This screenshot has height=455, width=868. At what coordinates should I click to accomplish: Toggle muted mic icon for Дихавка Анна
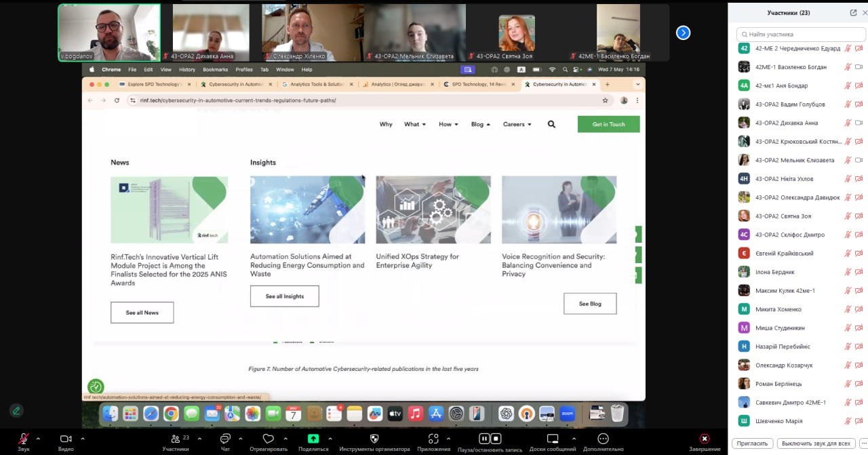(848, 123)
